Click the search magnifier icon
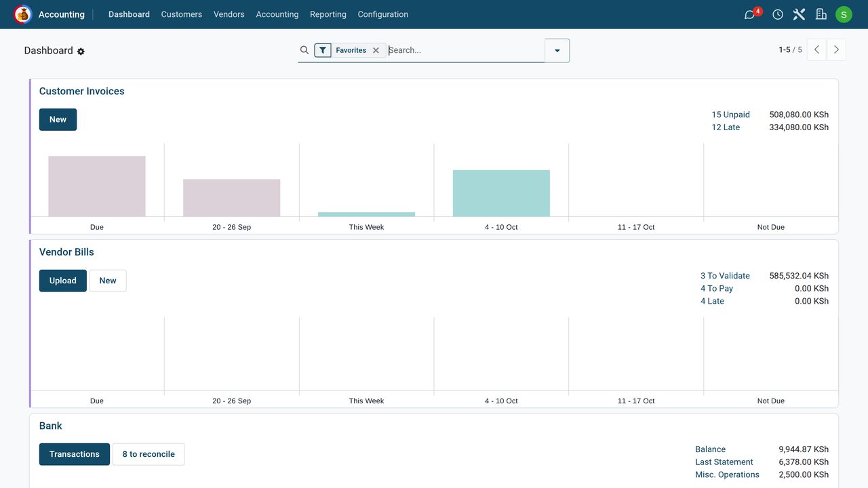Image resolution: width=868 pixels, height=488 pixels. [x=304, y=50]
